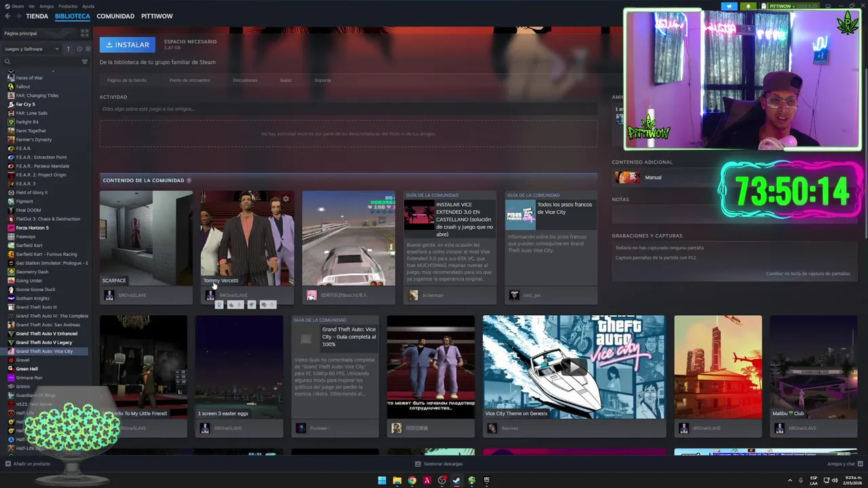Image resolution: width=868 pixels, height=488 pixels.
Task: Open the PITTIWOW profile tab
Action: click(x=157, y=16)
